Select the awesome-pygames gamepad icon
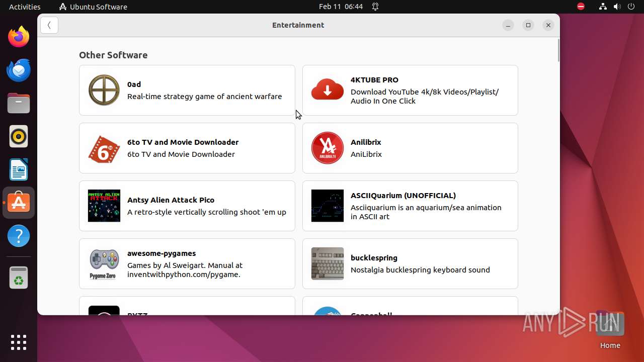Screen dimensions: 644x362 pos(104,264)
